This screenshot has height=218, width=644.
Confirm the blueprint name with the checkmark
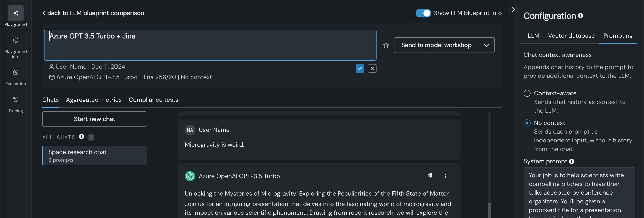tap(360, 68)
